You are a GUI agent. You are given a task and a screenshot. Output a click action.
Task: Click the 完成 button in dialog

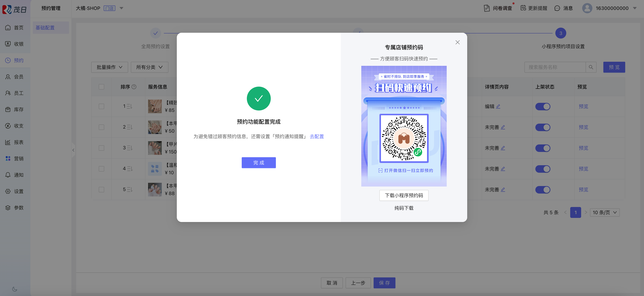258,163
